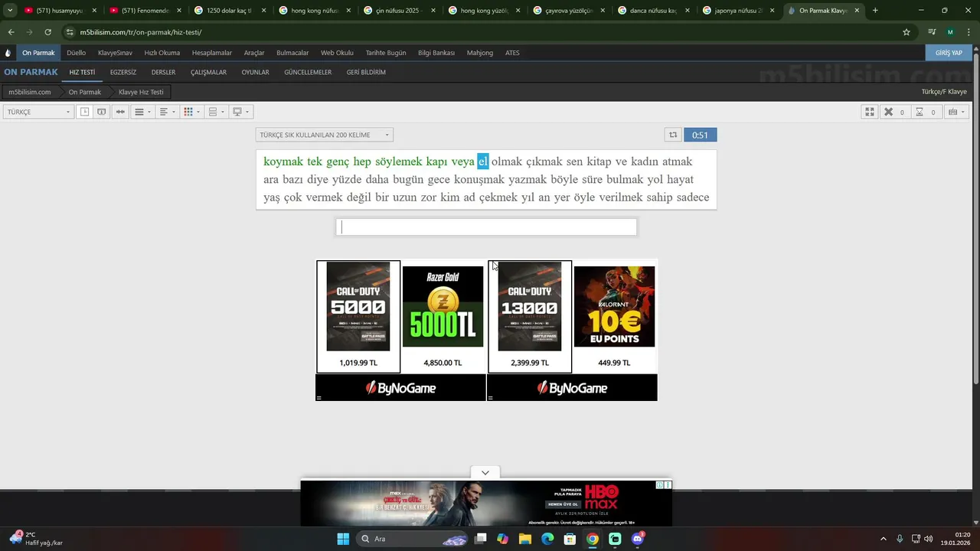The height and width of the screenshot is (551, 980).
Task: Switch to the GÜNCELLEMELER tab
Action: [x=308, y=72]
